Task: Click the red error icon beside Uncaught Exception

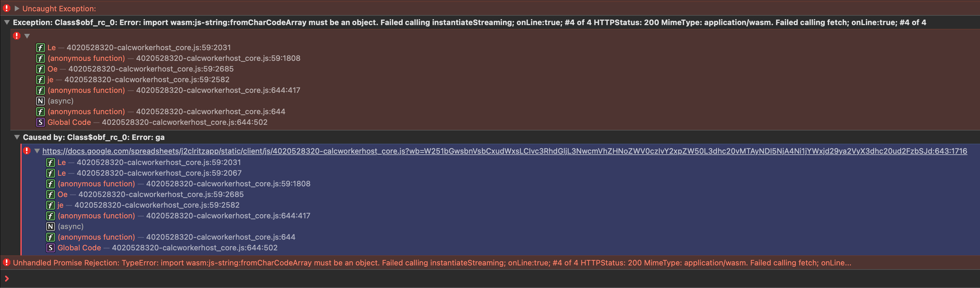Action: tap(7, 8)
